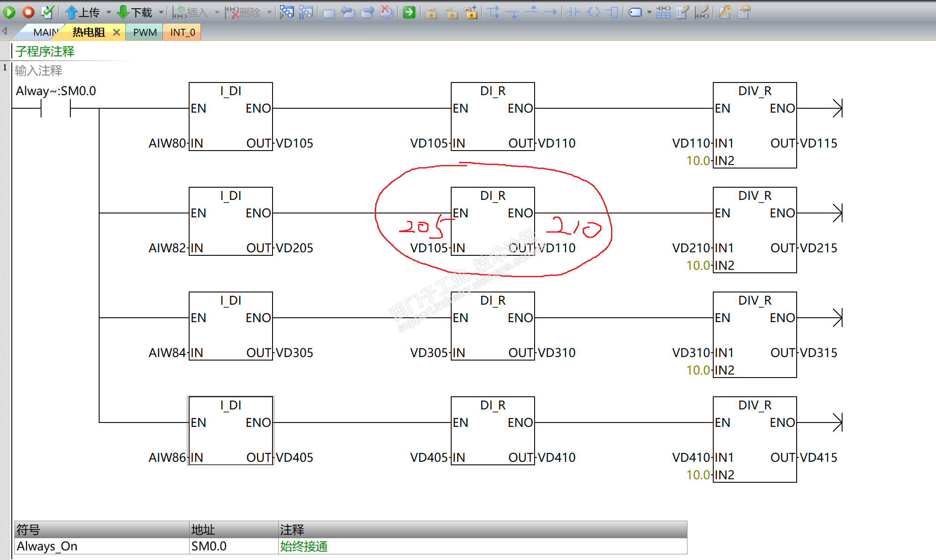Insert a coil using the coil icon
This screenshot has width=936, height=560.
coord(593,12)
